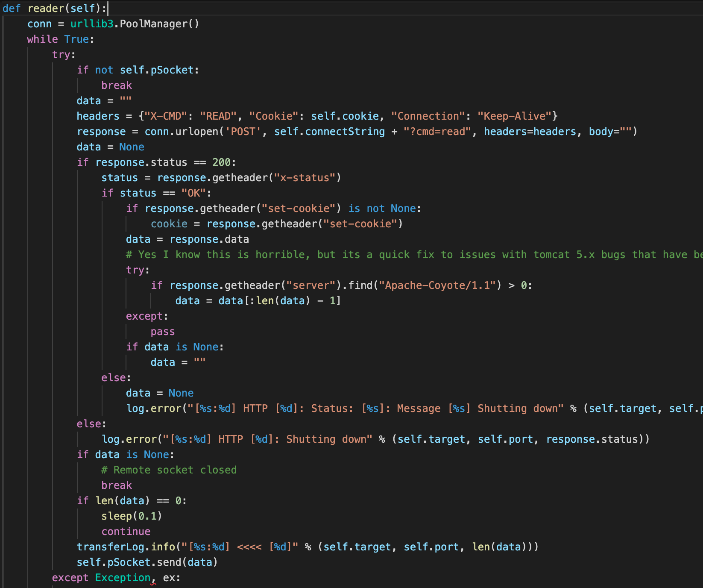Click the 'pass' statement

tap(162, 332)
